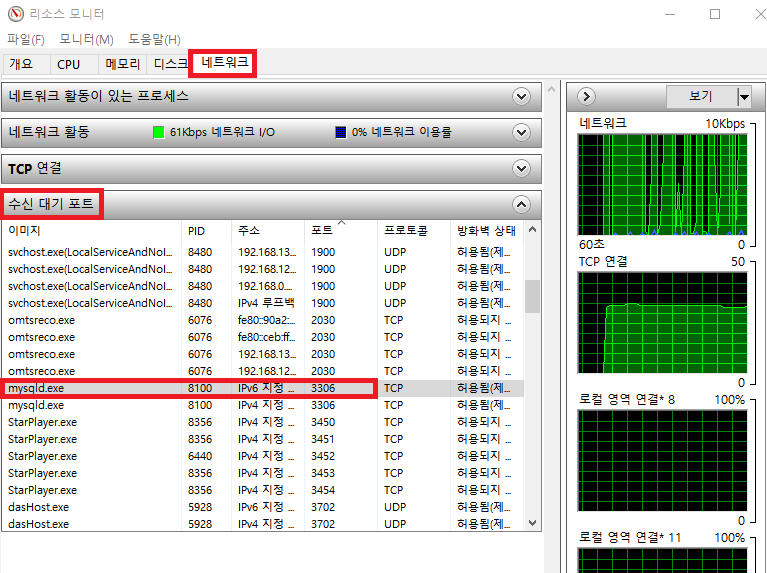
Task: Click the 0% 네트워크 이용률 label
Action: pyautogui.click(x=402, y=132)
